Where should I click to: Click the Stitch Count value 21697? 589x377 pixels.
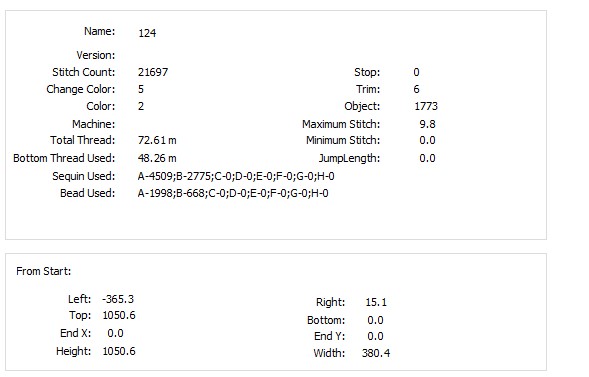click(153, 72)
